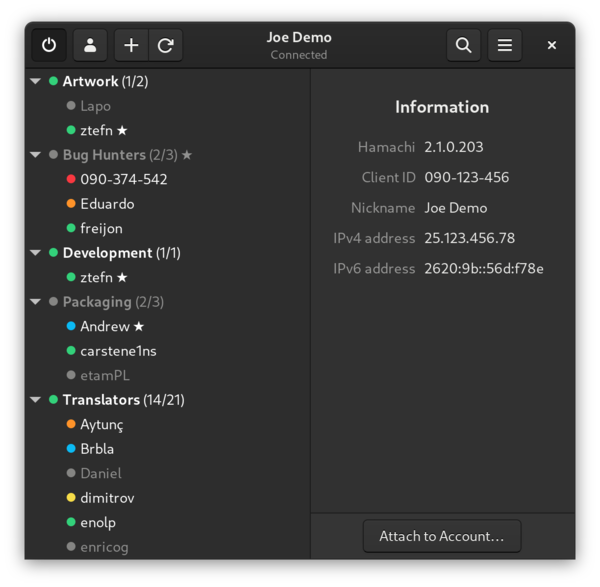
Task: Click the blue status dot beside Andrew
Action: 71,327
